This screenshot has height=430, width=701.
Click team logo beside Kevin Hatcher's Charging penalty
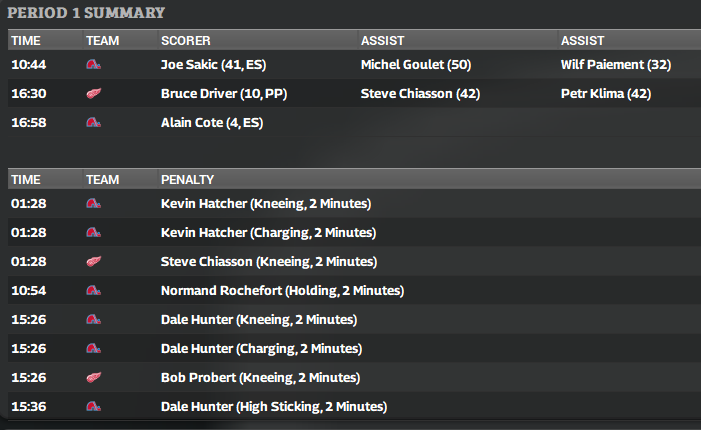click(94, 233)
